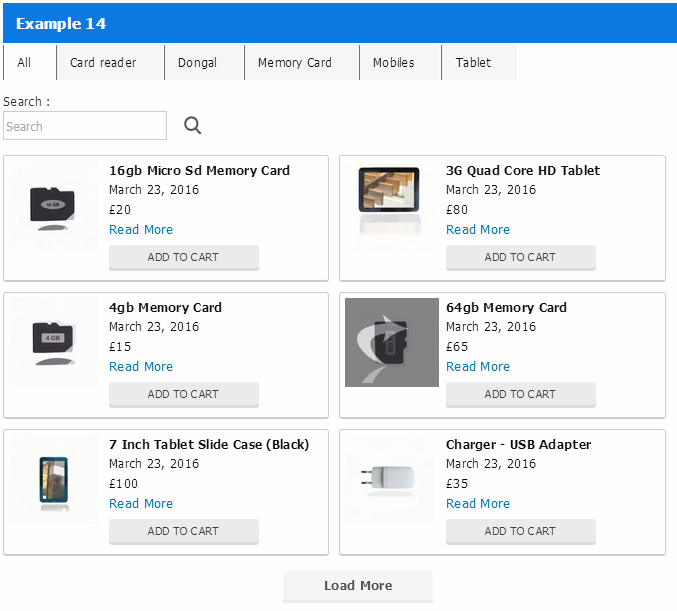Click the £100 price text
Image resolution: width=677 pixels, height=611 pixels.
coord(123,484)
